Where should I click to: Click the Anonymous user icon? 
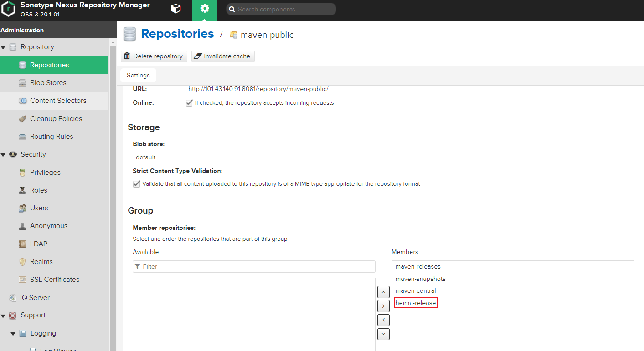pos(22,226)
